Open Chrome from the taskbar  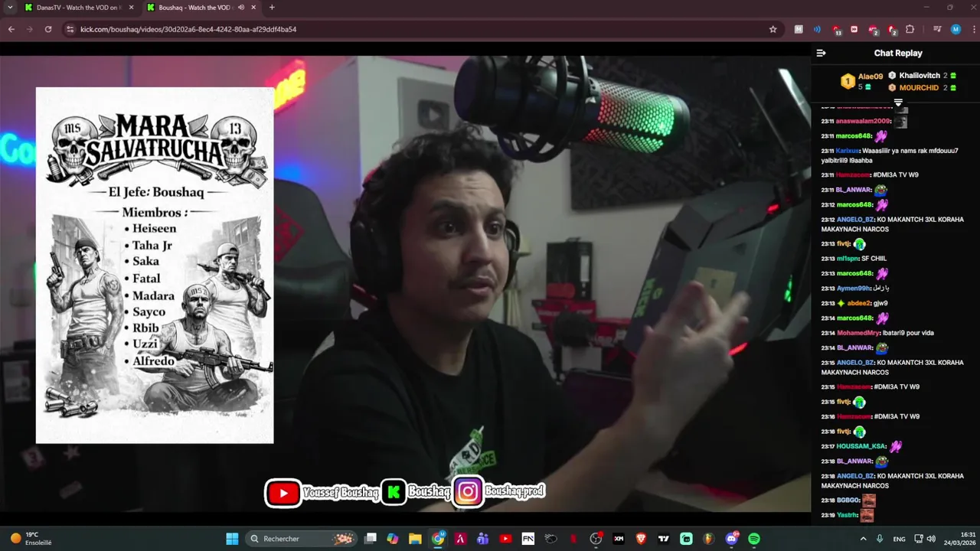[438, 539]
